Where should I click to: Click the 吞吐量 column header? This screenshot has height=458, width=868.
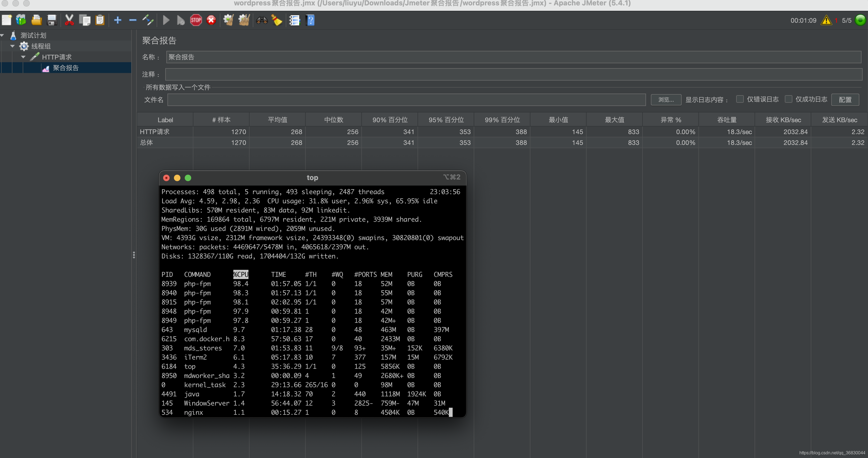pyautogui.click(x=727, y=120)
